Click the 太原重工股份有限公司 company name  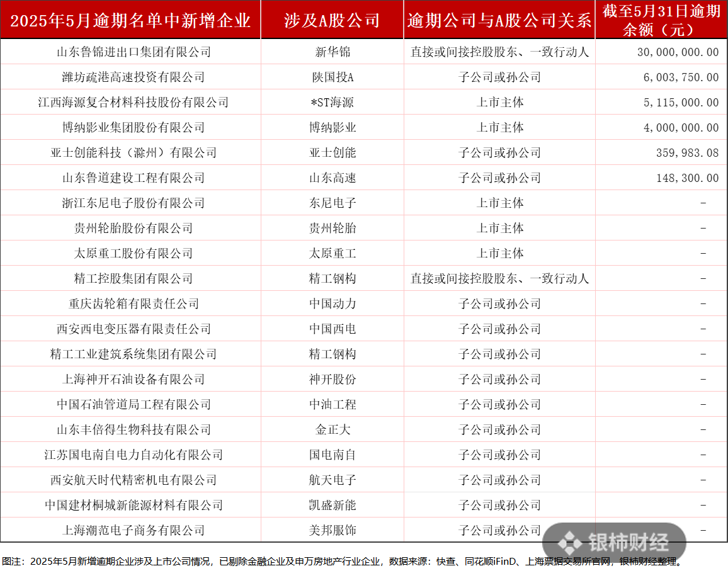(x=131, y=253)
